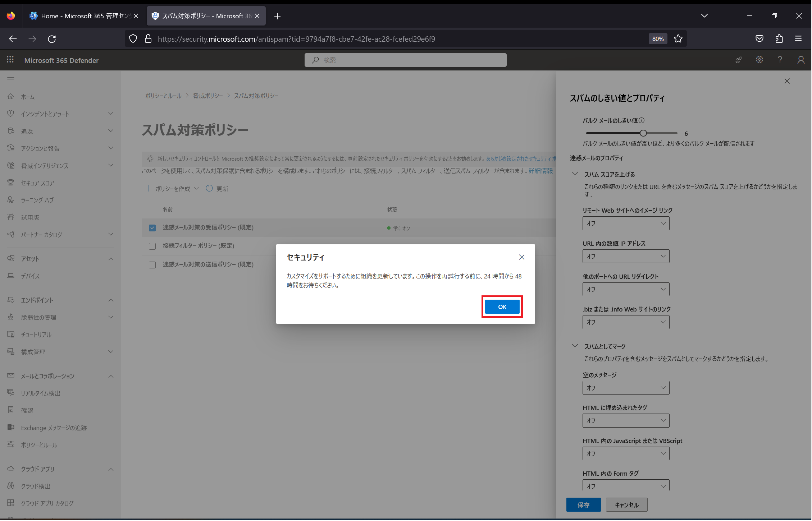This screenshot has width=812, height=521.
Task: Click the account profile icon
Action: [x=800, y=60]
